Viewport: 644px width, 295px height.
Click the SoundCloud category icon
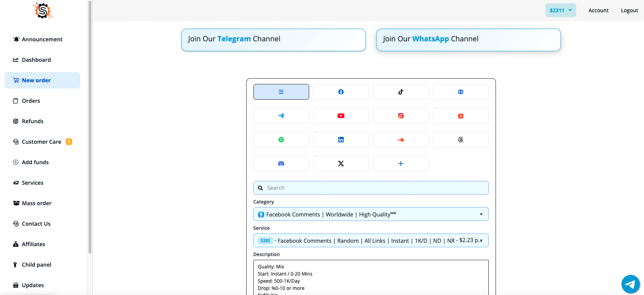400,140
